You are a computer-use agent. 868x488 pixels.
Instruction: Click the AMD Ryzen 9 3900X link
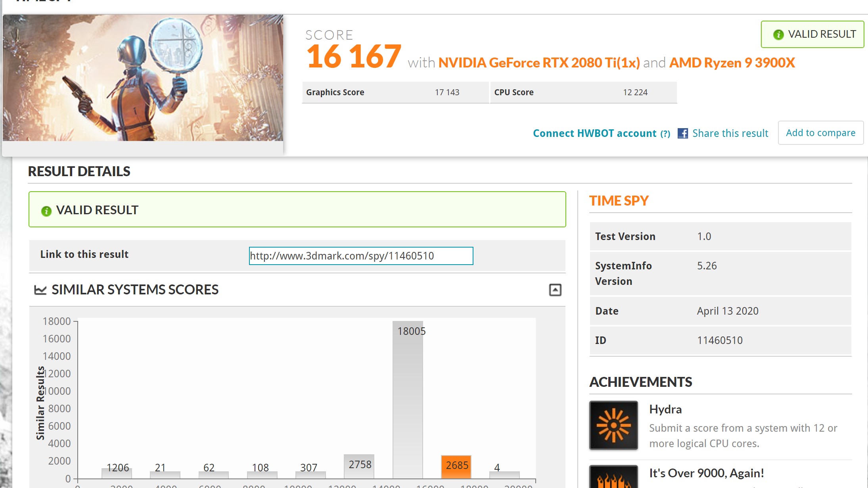[x=732, y=63]
